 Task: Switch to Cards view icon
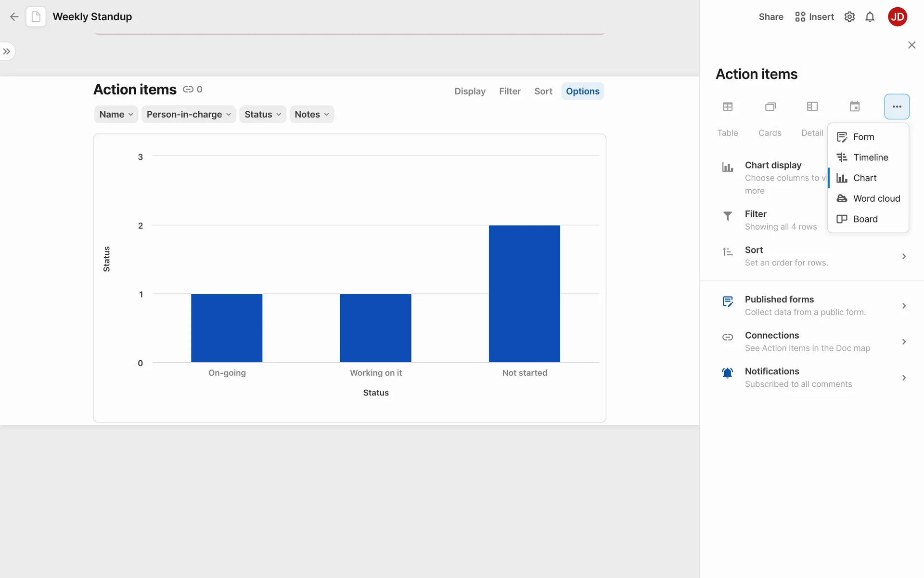point(770,107)
